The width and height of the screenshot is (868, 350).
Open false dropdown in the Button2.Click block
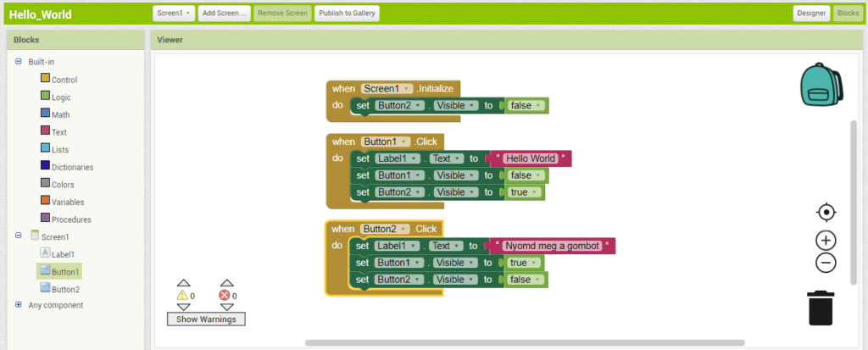(526, 279)
